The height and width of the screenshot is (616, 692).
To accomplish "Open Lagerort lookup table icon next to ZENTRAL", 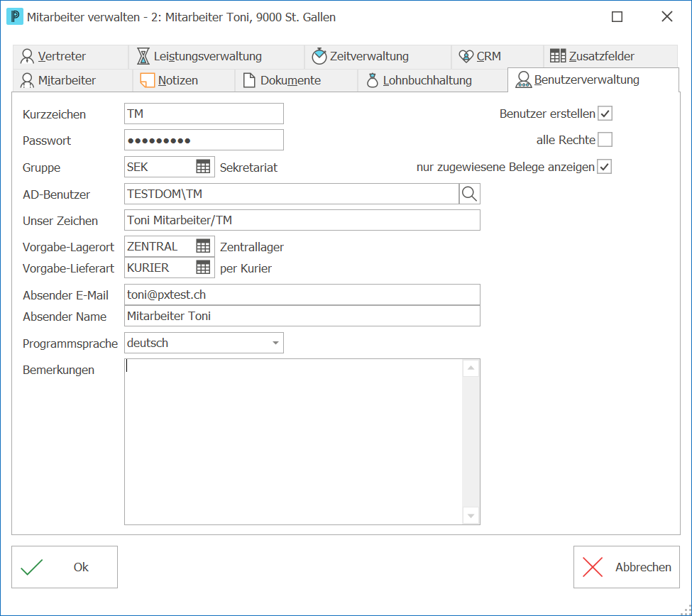I will 203,246.
